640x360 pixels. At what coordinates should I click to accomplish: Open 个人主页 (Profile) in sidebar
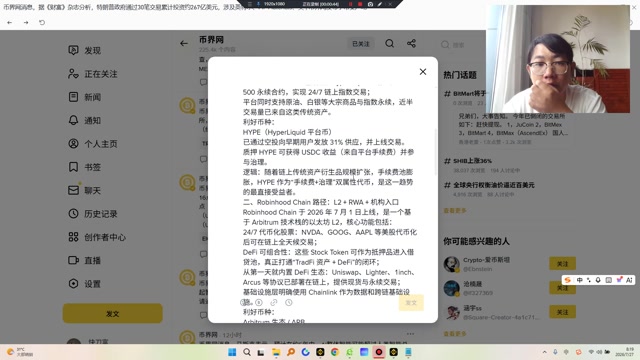(x=93, y=144)
